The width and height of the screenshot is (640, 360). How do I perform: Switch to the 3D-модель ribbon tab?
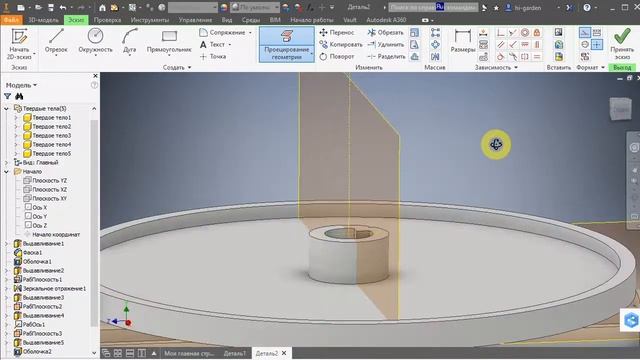pos(43,20)
